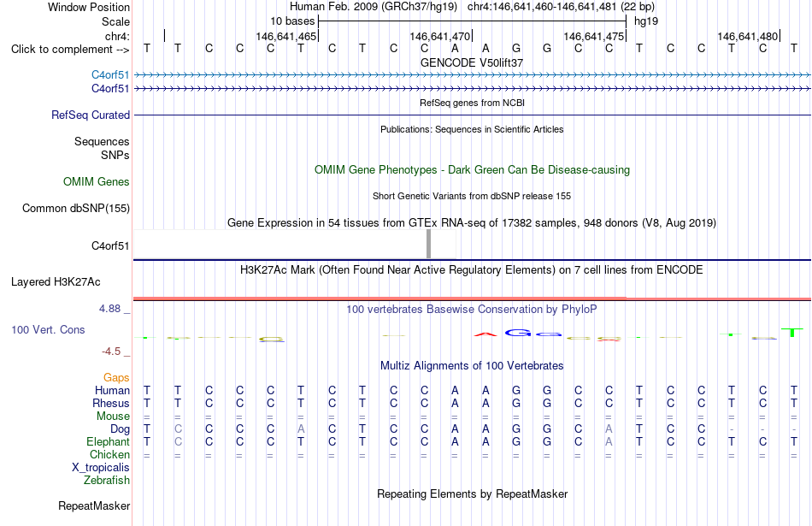This screenshot has width=812, height=526.
Task: Select the X_tropicalis alignment row label
Action: [101, 468]
